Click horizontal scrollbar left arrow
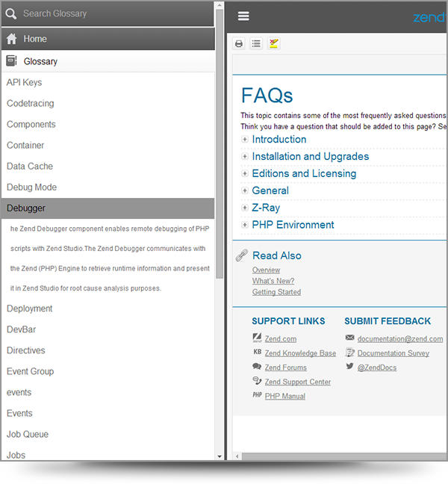448x484 pixels. tap(237, 456)
